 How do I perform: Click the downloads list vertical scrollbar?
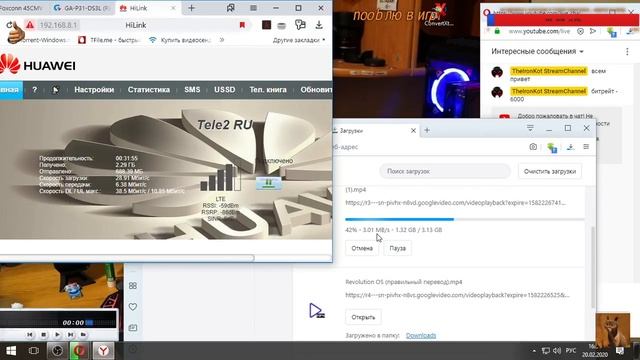tap(593, 267)
